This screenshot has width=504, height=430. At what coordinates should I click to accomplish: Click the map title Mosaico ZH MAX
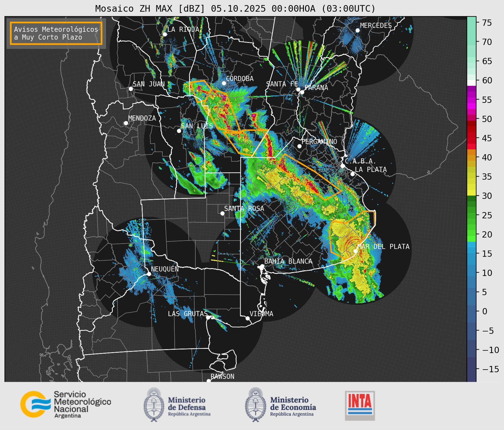pyautogui.click(x=235, y=9)
